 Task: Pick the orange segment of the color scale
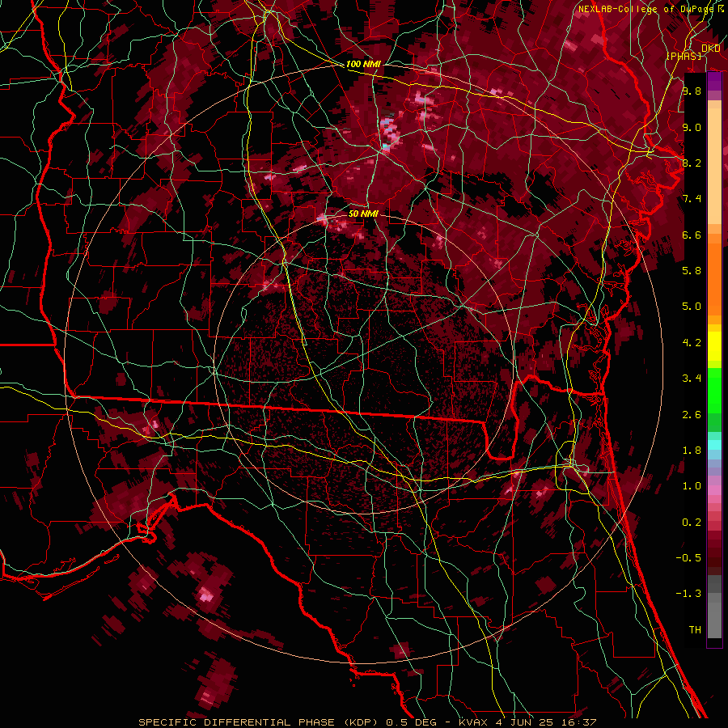point(714,278)
